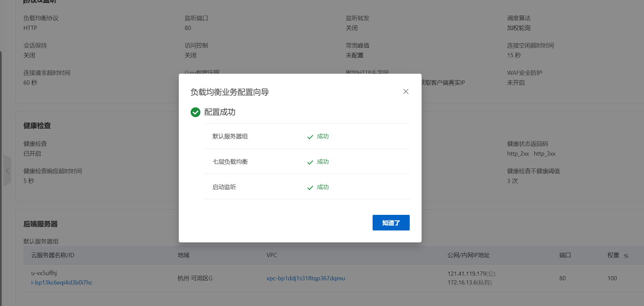Click the 启动监听 row label
Image resolution: width=644 pixels, height=306 pixels.
[x=224, y=187]
